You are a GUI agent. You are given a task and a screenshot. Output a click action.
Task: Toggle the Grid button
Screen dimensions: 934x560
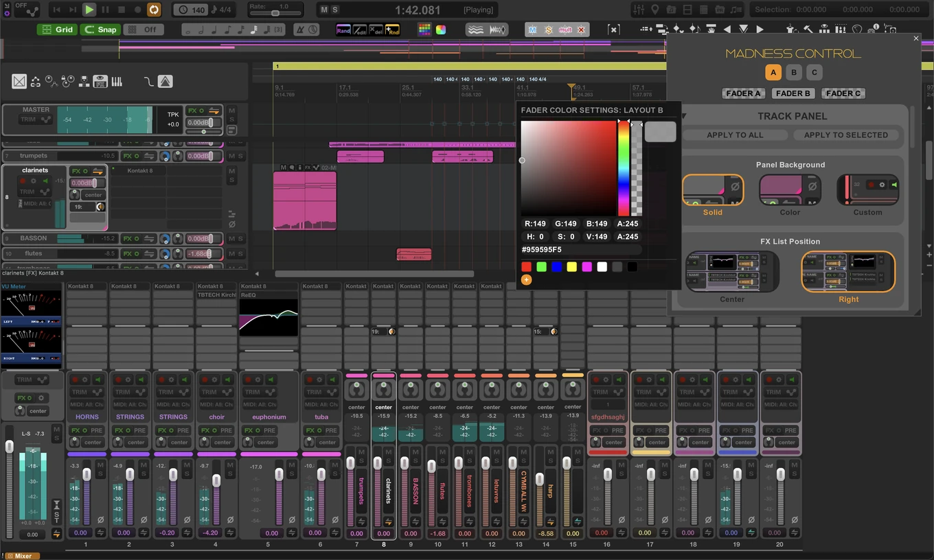[57, 30]
